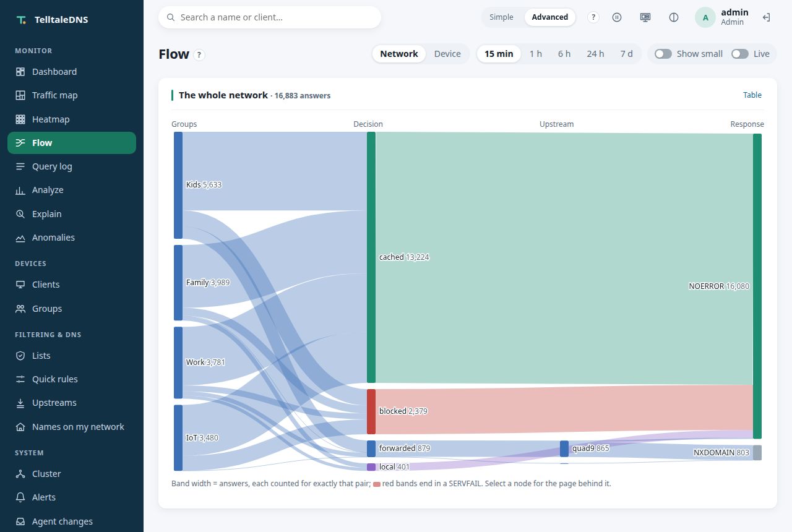This screenshot has height=532, width=792.
Task: Click the red SERVFAIL legend swatch
Action: 377,484
